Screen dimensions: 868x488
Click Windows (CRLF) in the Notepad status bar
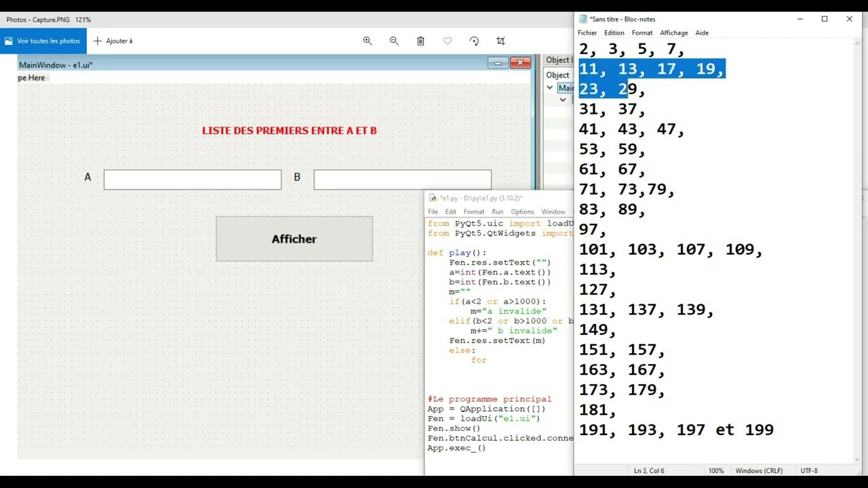click(x=759, y=470)
